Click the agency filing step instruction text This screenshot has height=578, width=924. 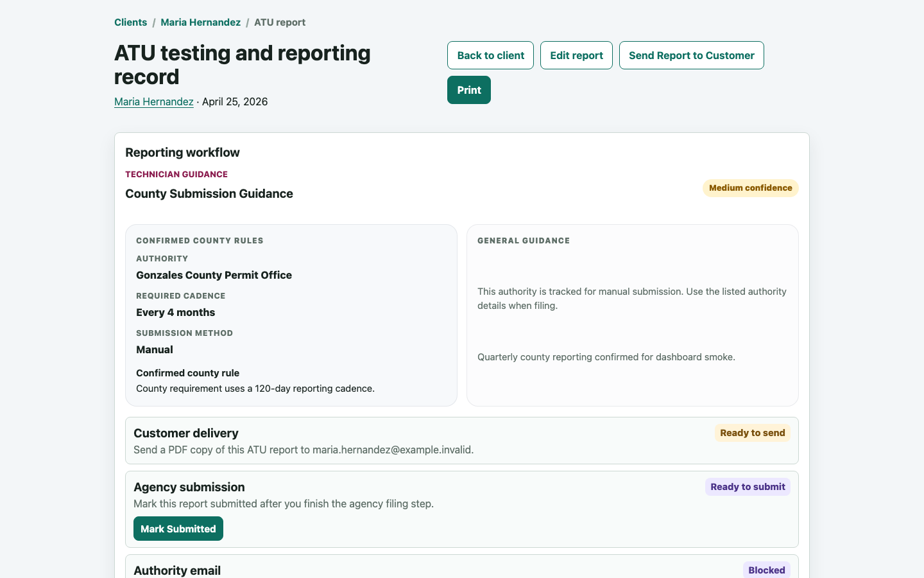click(284, 504)
